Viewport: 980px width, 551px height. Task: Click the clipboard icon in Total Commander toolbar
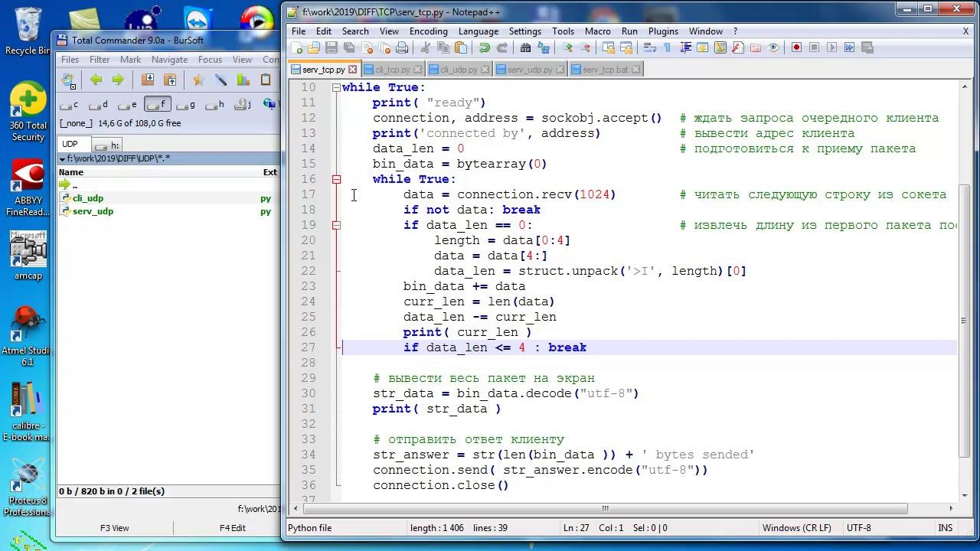tap(266, 80)
